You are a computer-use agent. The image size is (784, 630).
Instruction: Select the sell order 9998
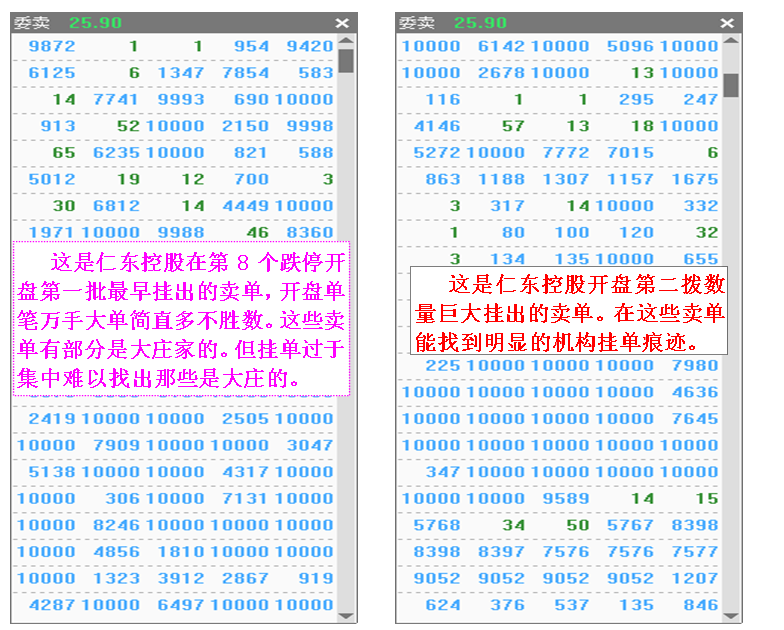coord(310,126)
